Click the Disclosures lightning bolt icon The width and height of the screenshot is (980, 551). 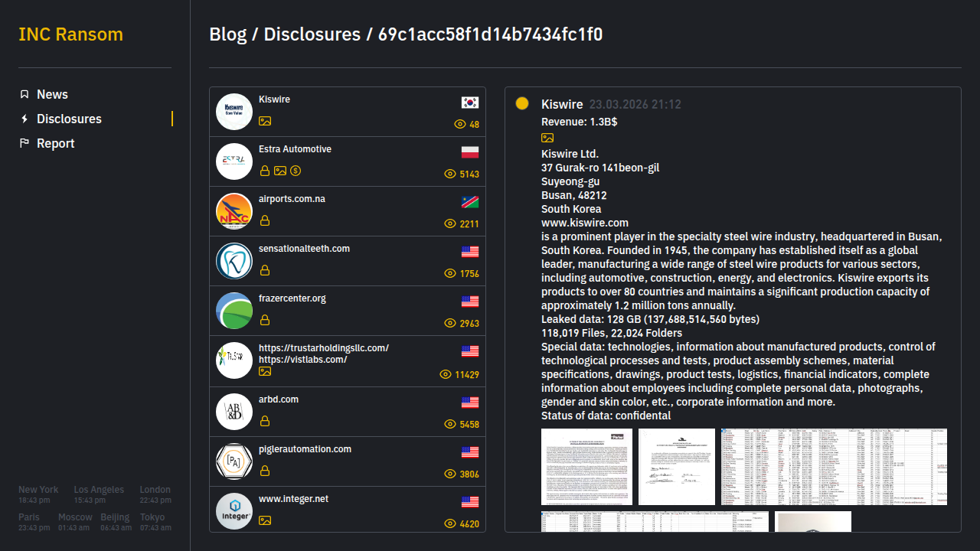click(x=24, y=119)
